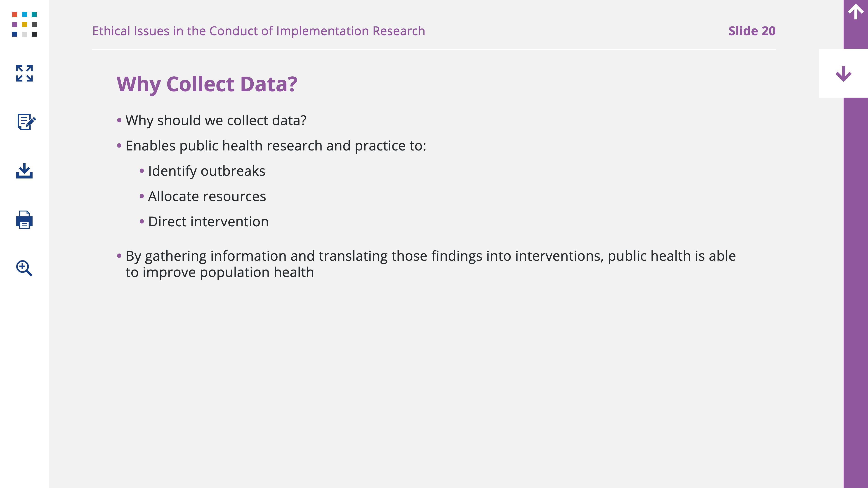Open the notes editing icon
This screenshot has height=488, width=868.
pos(26,122)
